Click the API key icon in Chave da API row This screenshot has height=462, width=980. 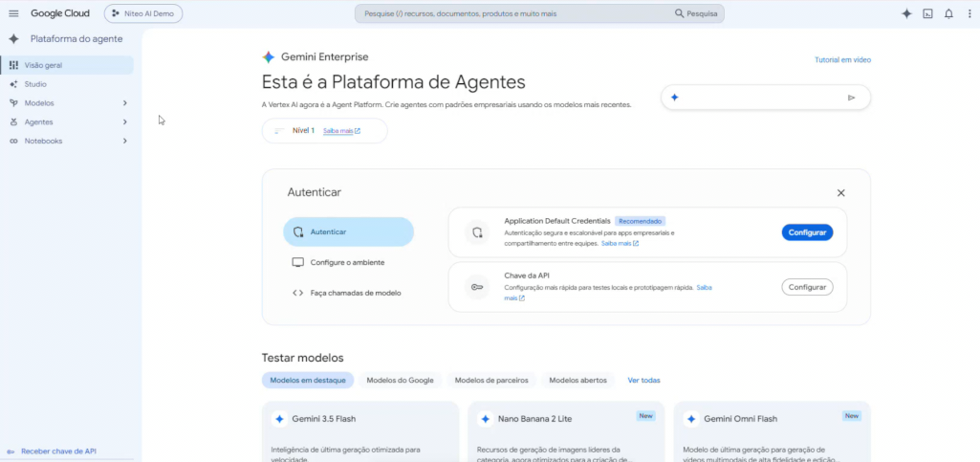(477, 288)
